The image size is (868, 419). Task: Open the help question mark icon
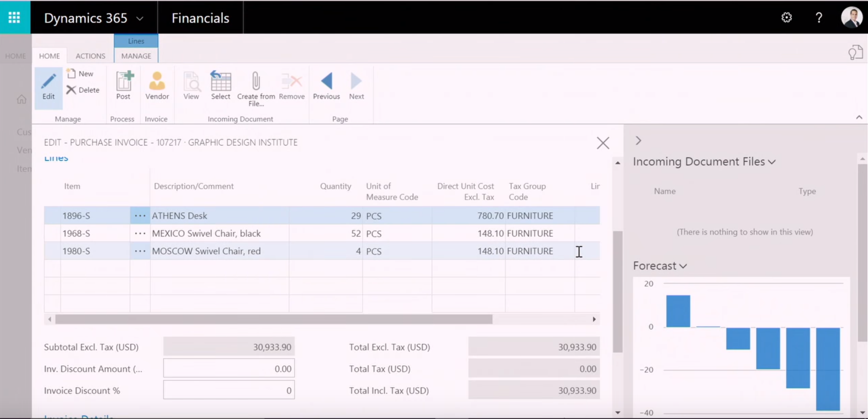[819, 18]
